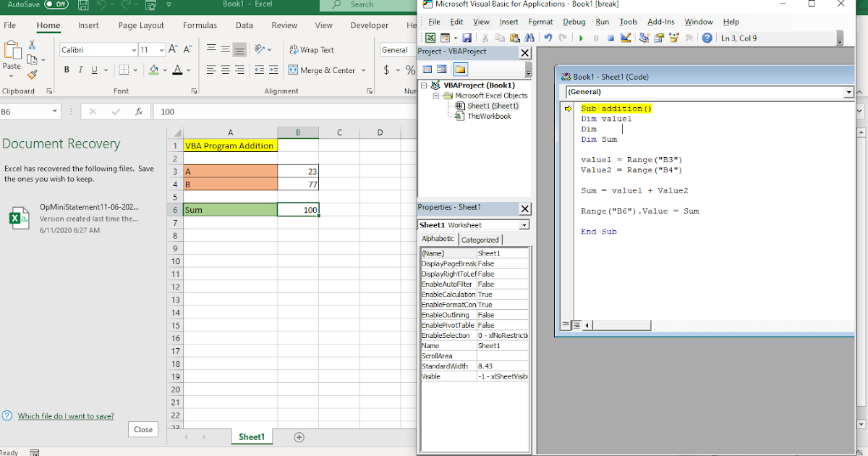
Task: Select ThisWorkbook in project tree
Action: tap(488, 116)
